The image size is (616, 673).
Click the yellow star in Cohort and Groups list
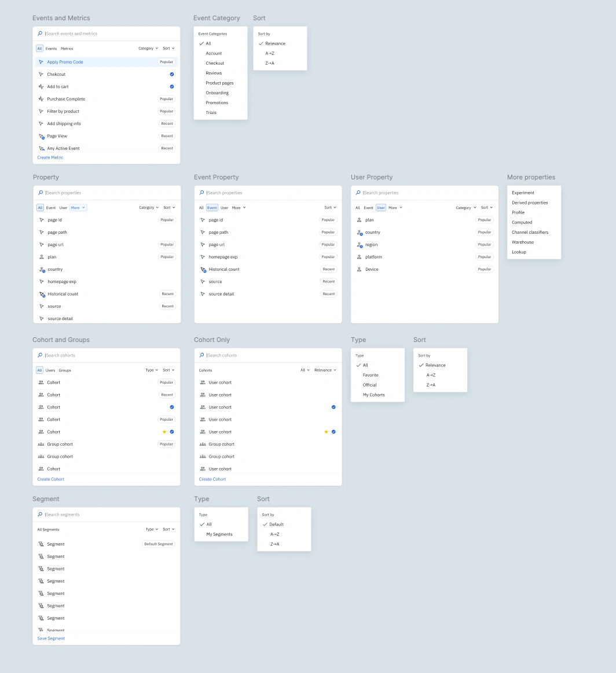[164, 432]
